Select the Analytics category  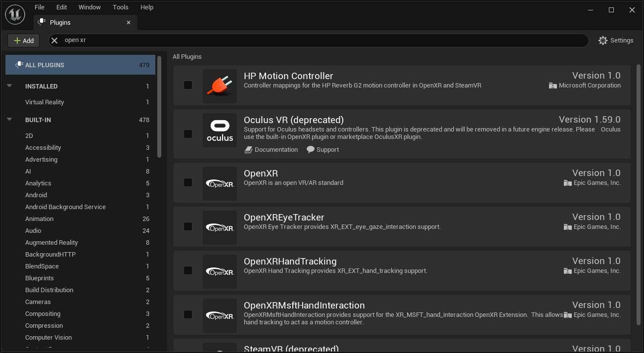(x=80, y=183)
